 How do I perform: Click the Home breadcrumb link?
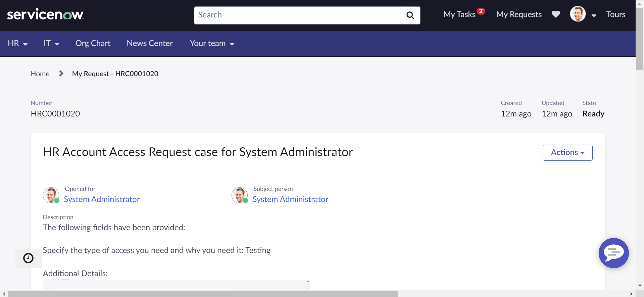coord(40,73)
